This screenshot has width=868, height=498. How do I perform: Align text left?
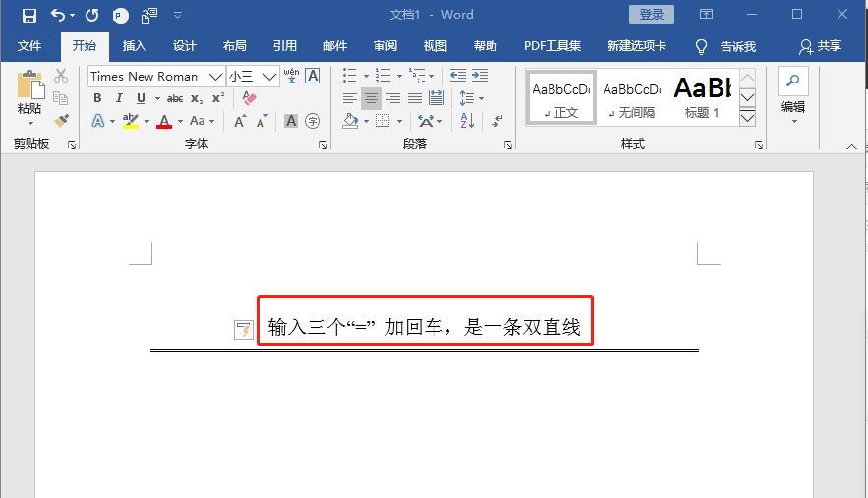coord(349,98)
